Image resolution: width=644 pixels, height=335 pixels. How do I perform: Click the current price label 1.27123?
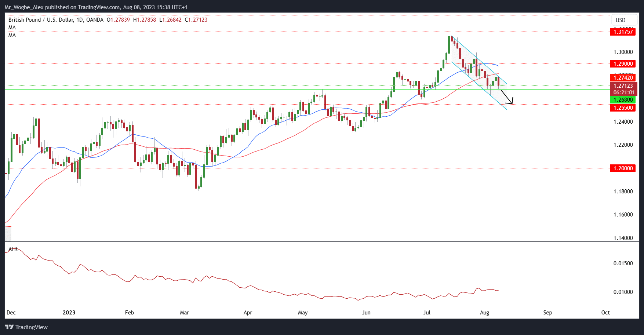pos(623,86)
